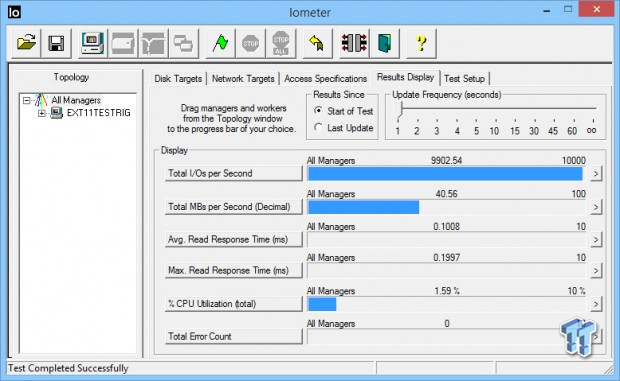This screenshot has width=620, height=381.
Task: Save the test configuration file
Action: click(x=56, y=43)
